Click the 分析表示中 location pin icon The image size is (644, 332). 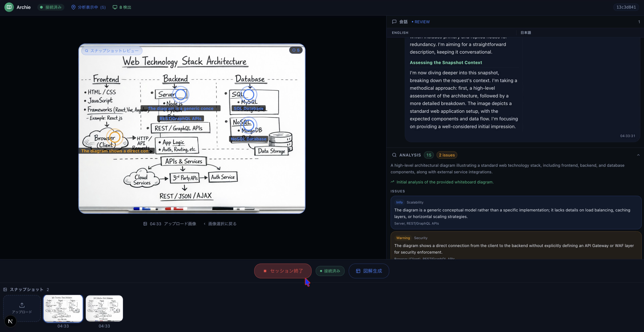pyautogui.click(x=73, y=7)
